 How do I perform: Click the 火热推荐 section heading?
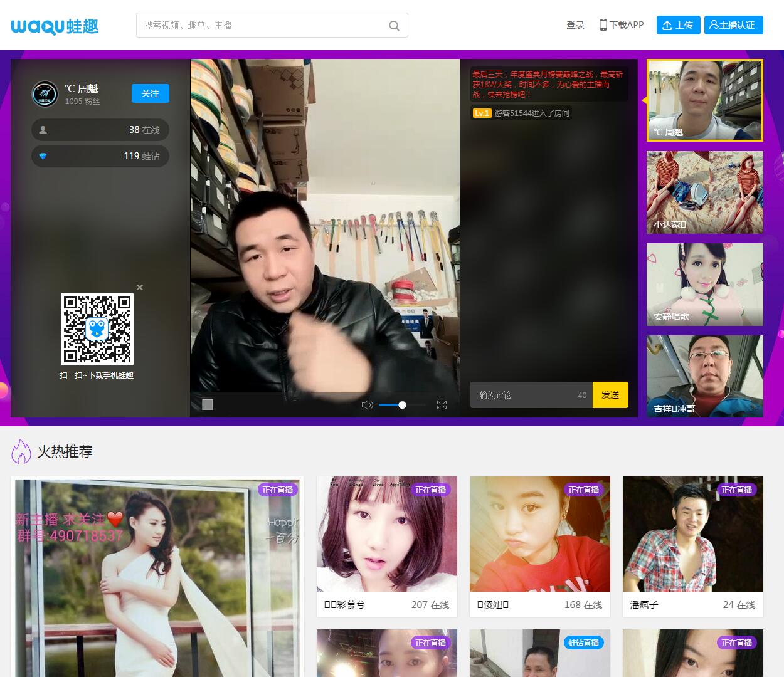(x=65, y=451)
